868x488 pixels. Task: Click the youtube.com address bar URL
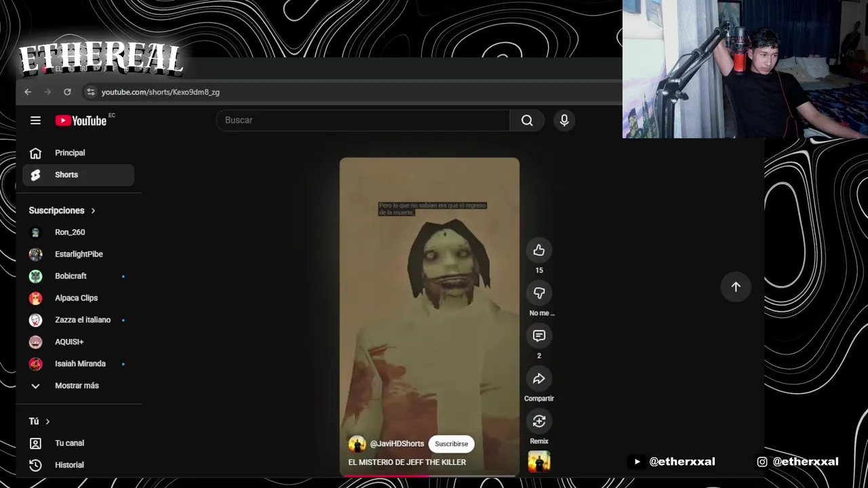160,92
